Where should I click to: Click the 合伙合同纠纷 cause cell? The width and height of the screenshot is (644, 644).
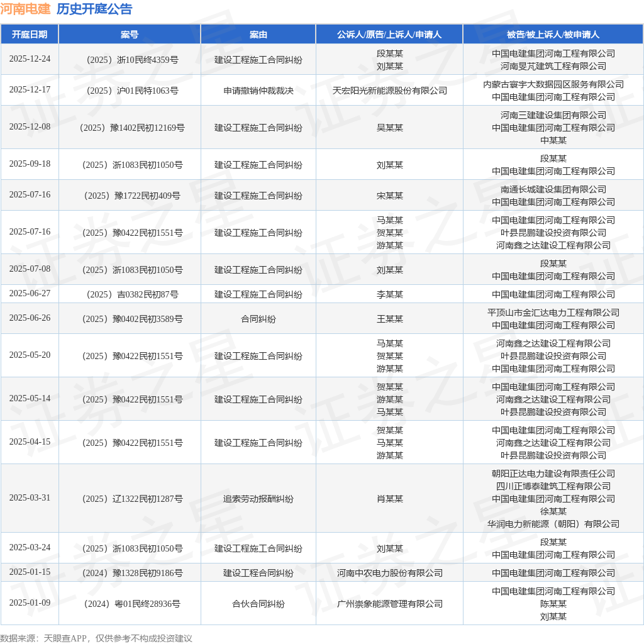click(258, 604)
